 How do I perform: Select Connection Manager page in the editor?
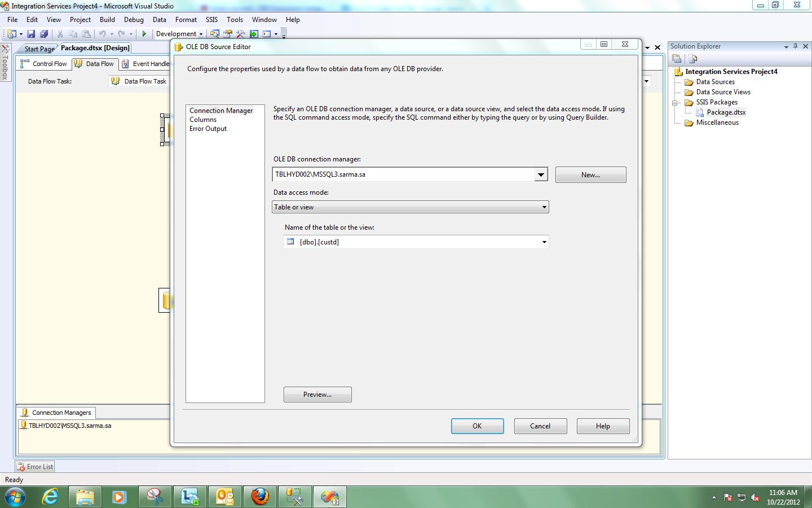pos(221,111)
